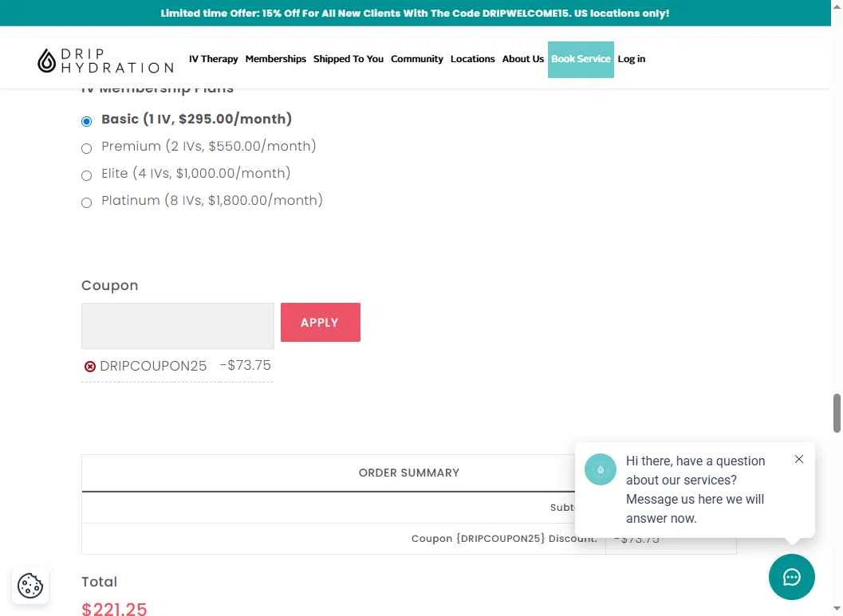Open the IV Therapy menu

coord(213,59)
